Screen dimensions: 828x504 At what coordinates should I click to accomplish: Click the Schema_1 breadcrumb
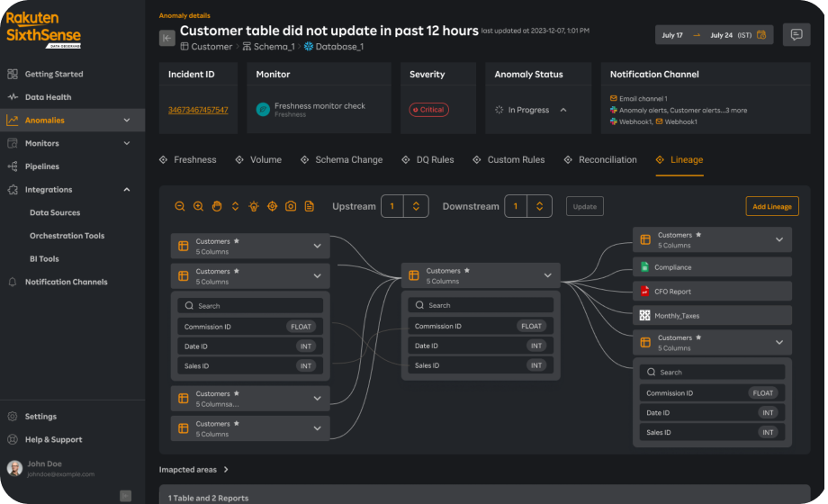pyautogui.click(x=269, y=47)
